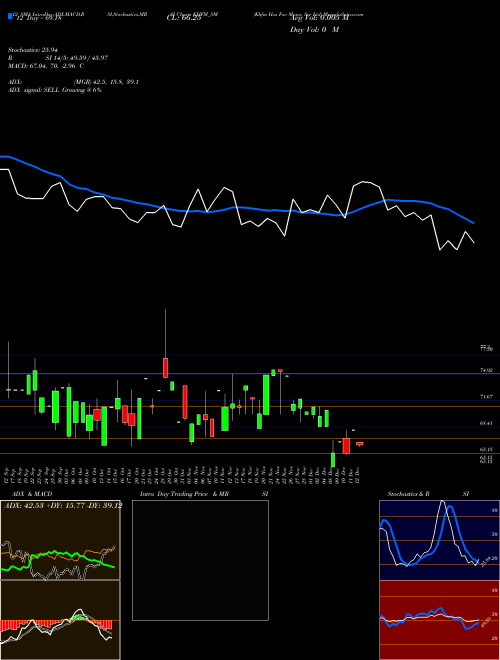
Task: Click 'ADX: 42.53 +DY: 15.77 -DY: 39.12' readout
Action: pos(62,506)
